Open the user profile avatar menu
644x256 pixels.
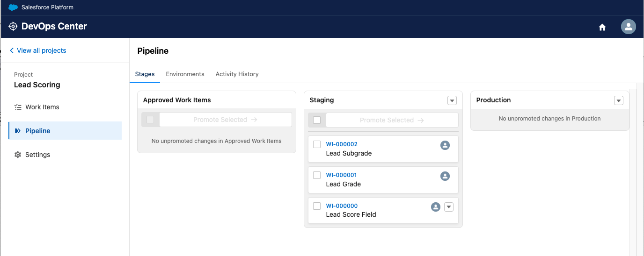point(628,27)
